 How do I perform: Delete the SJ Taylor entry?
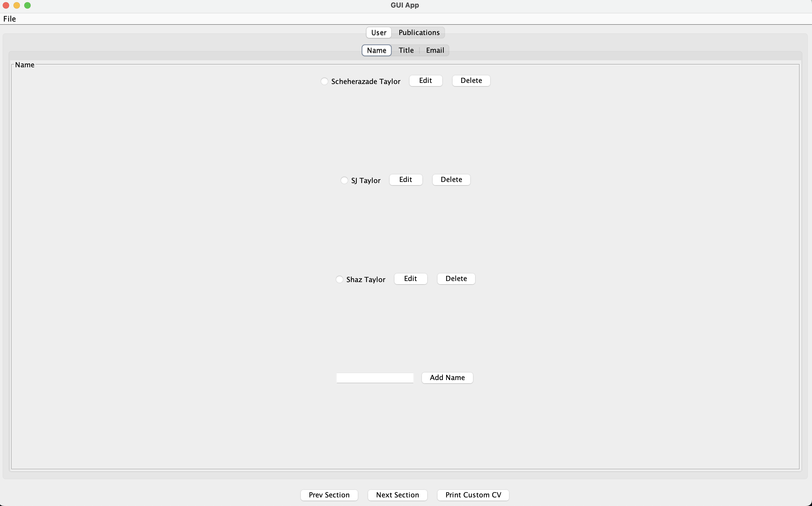tap(451, 180)
